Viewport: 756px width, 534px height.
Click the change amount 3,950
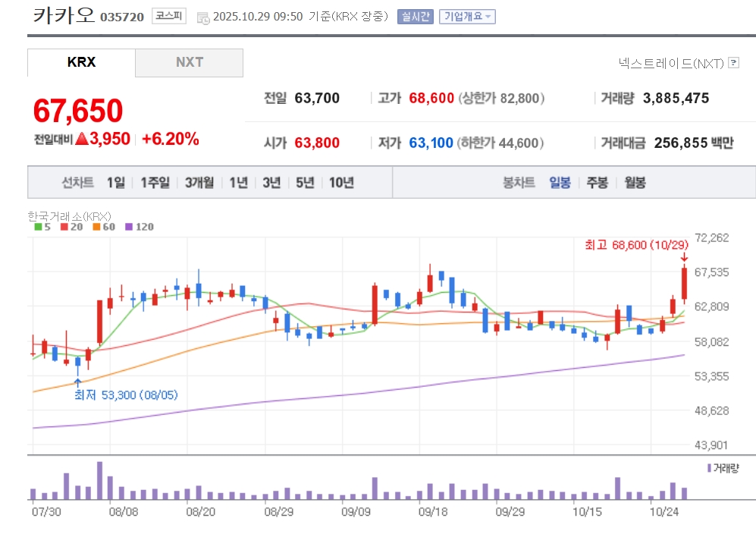[x=110, y=139]
